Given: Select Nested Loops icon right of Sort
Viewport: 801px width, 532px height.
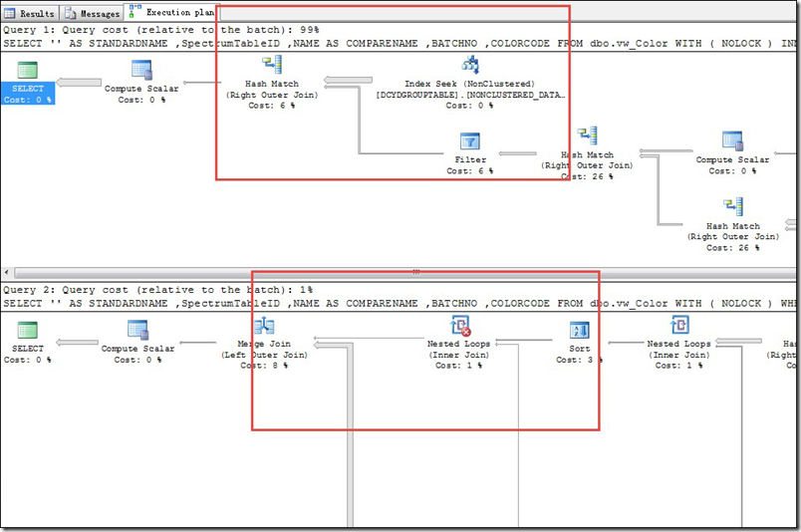Looking at the screenshot, I should click(x=678, y=326).
